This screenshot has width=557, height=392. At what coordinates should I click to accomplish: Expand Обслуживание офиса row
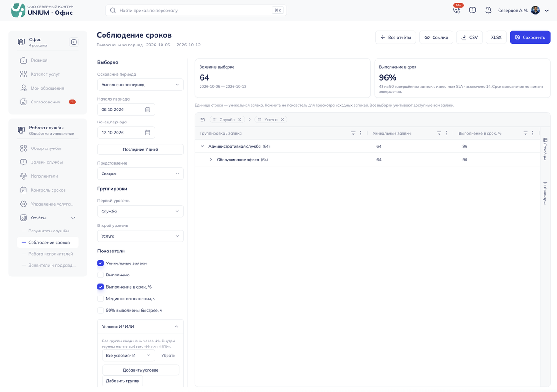[x=211, y=160]
